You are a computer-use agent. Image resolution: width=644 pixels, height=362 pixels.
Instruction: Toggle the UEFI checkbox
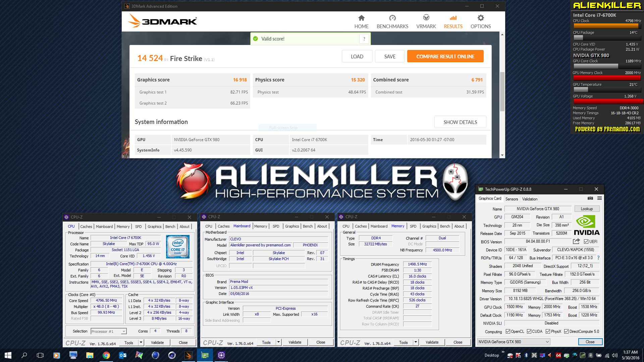point(586,241)
